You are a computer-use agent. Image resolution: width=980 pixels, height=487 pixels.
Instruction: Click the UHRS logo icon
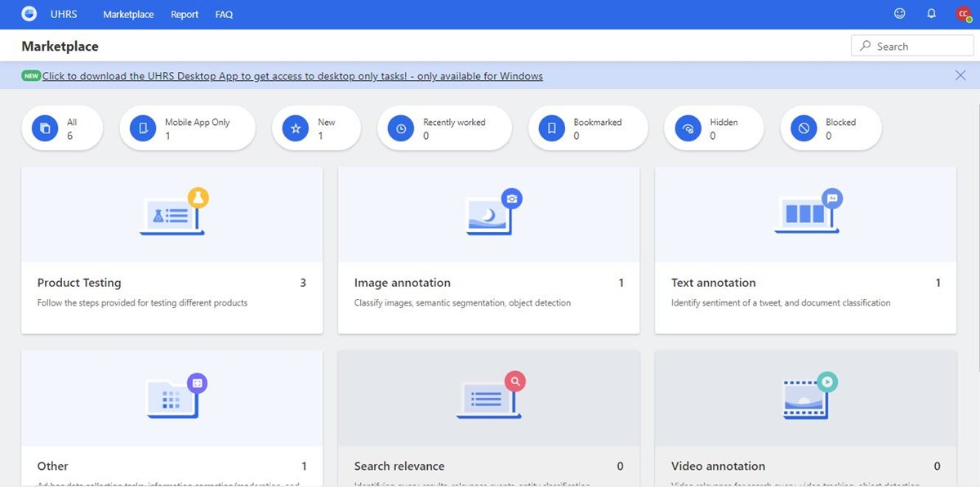[x=29, y=14]
